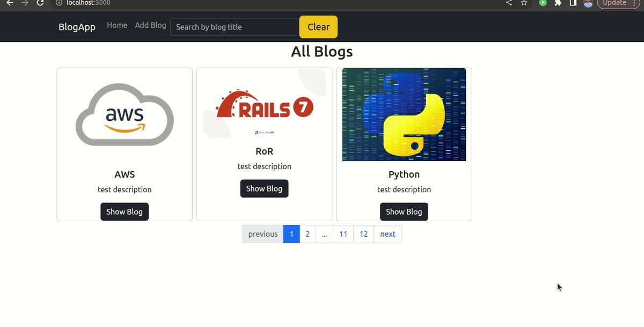Select the AWS card title

tap(125, 175)
